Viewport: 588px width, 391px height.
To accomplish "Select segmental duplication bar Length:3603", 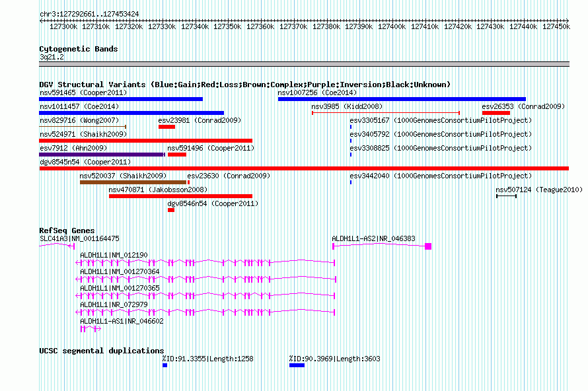I will click(x=297, y=365).
